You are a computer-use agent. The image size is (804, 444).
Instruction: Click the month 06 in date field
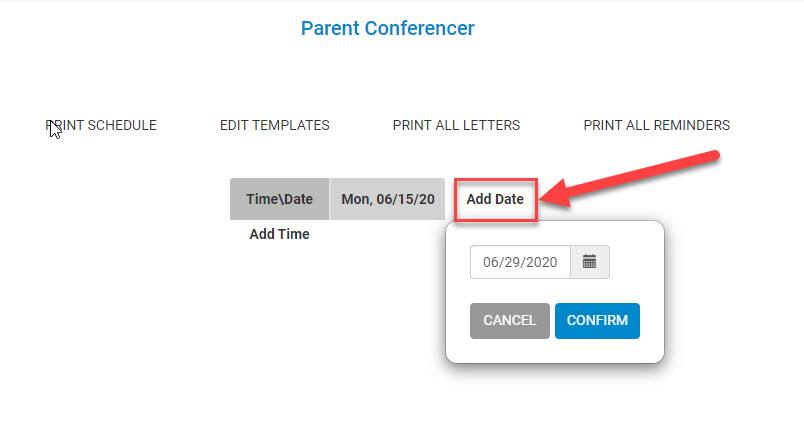[491, 262]
